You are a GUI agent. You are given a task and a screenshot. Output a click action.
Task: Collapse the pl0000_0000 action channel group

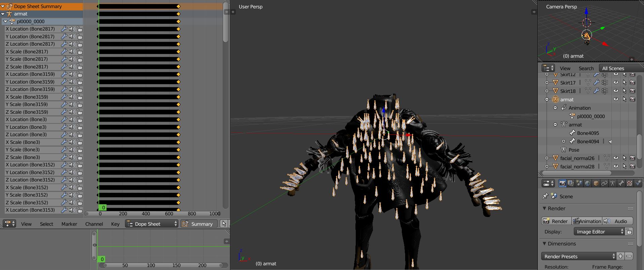coord(5,21)
